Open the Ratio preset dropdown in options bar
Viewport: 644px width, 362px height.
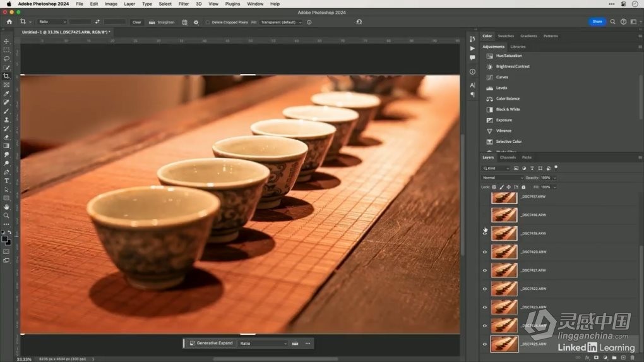pyautogui.click(x=52, y=21)
